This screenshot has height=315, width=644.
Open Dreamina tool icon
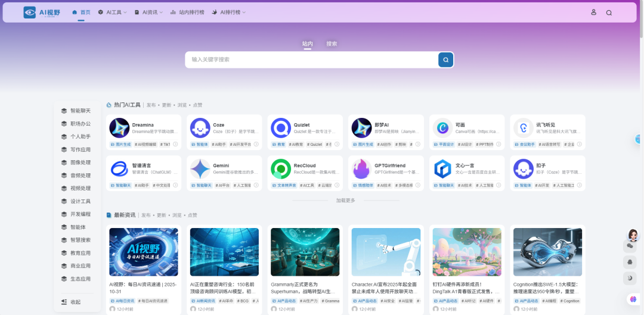119,128
